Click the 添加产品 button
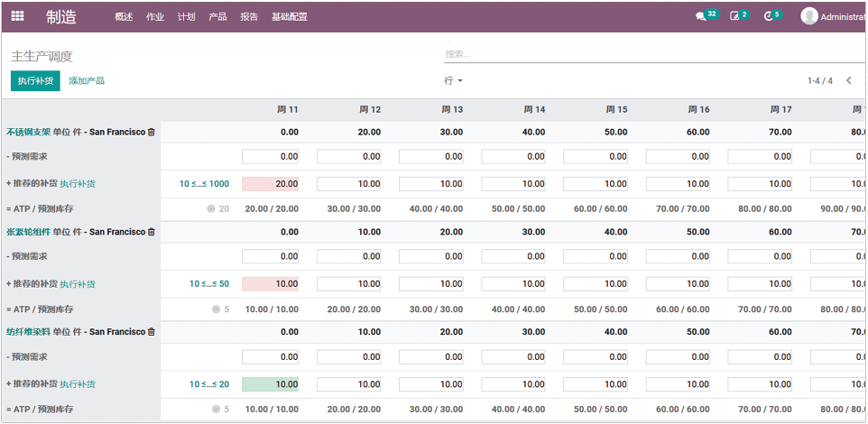 tap(87, 81)
